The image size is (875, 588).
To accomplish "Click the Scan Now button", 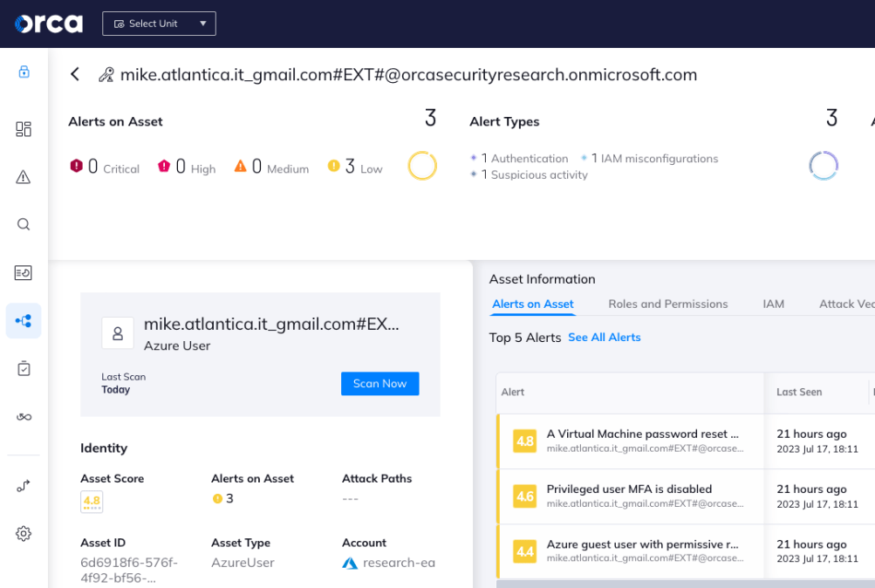I will pyautogui.click(x=380, y=384).
